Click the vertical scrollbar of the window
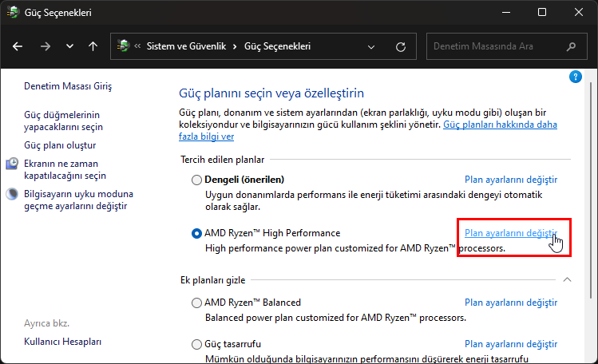This screenshot has width=598, height=364. click(x=591, y=191)
